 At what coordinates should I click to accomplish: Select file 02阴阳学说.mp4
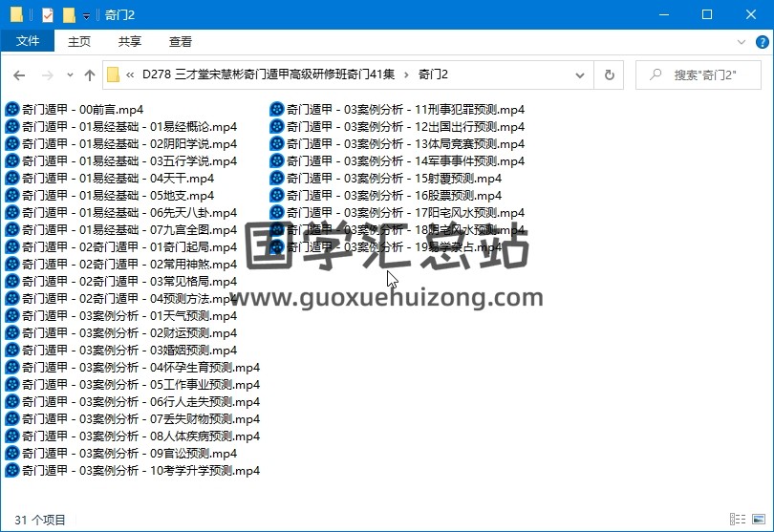click(121, 143)
